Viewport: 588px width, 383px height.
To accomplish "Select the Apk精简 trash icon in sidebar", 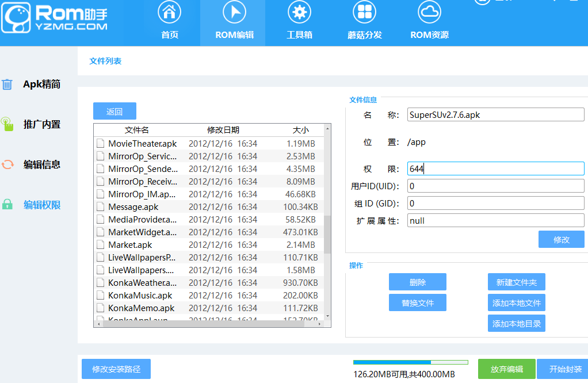I will [x=7, y=85].
